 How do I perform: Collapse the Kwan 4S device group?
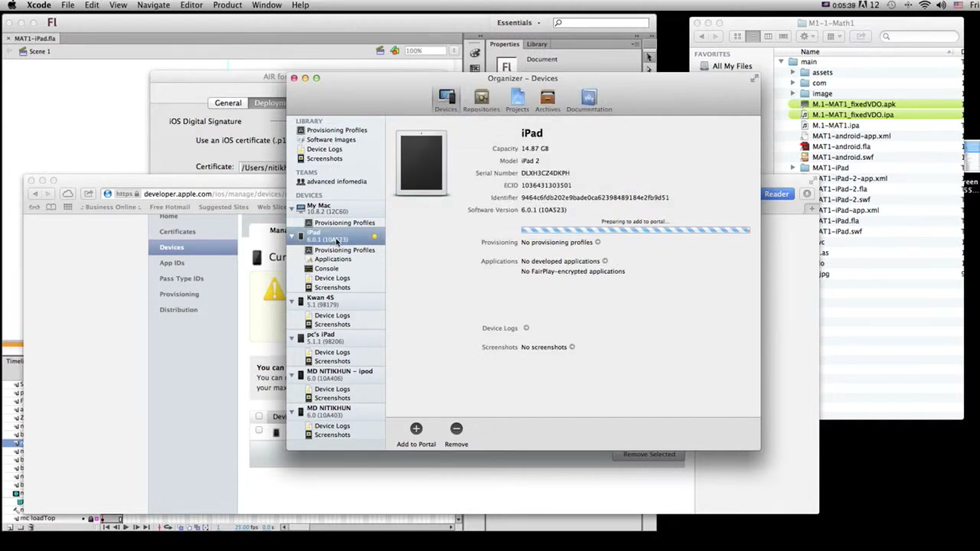[x=291, y=301]
